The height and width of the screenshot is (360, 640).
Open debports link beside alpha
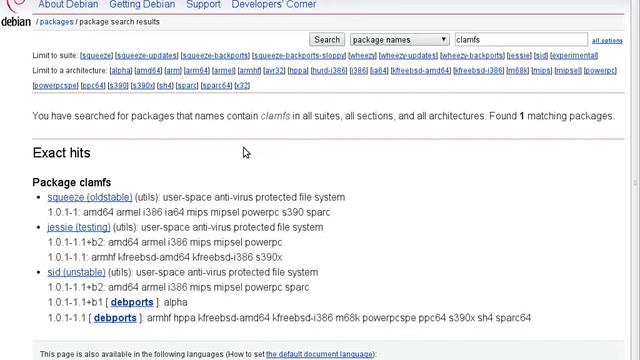[132, 302]
